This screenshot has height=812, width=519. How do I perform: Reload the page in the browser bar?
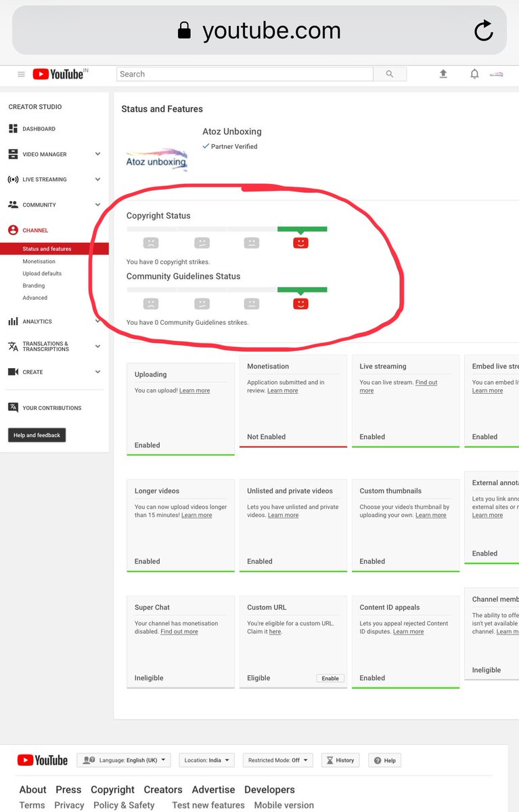[x=483, y=30]
